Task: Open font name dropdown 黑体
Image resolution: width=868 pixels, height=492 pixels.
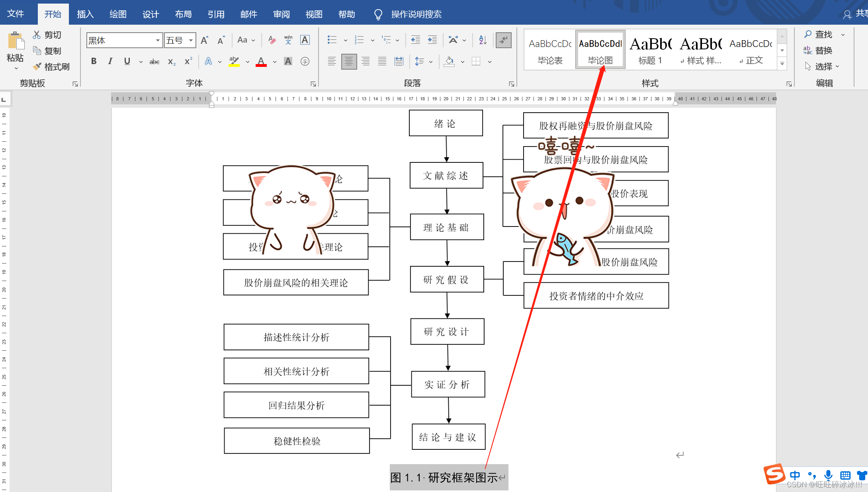Action: [158, 40]
